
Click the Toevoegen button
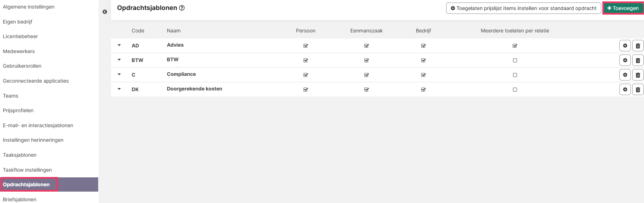(623, 8)
